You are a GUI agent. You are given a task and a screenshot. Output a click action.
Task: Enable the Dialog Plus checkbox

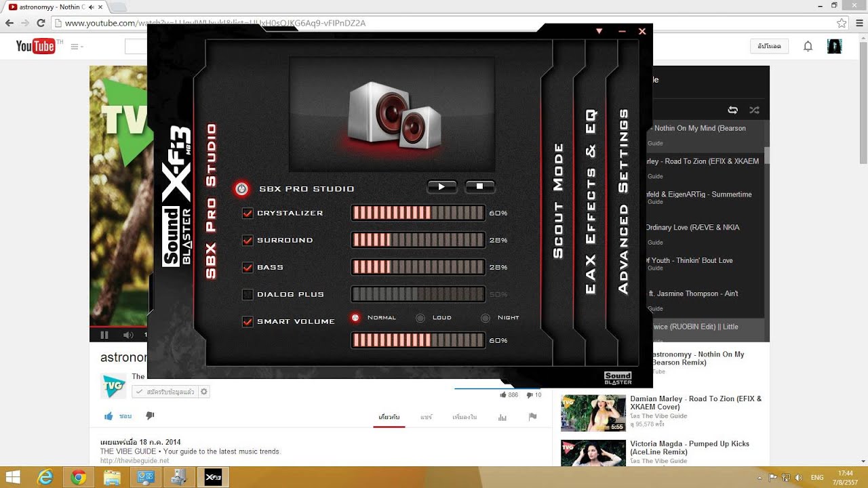(248, 295)
